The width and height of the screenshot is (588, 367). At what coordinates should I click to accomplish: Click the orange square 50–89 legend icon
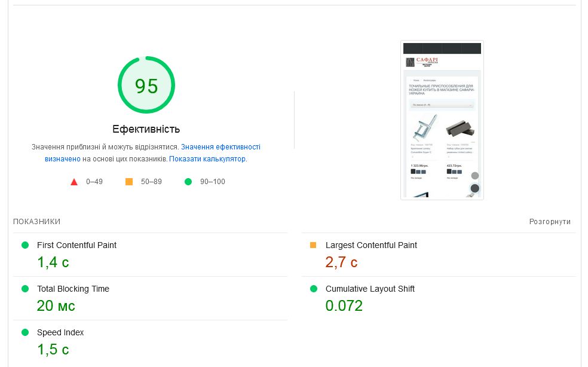click(129, 182)
